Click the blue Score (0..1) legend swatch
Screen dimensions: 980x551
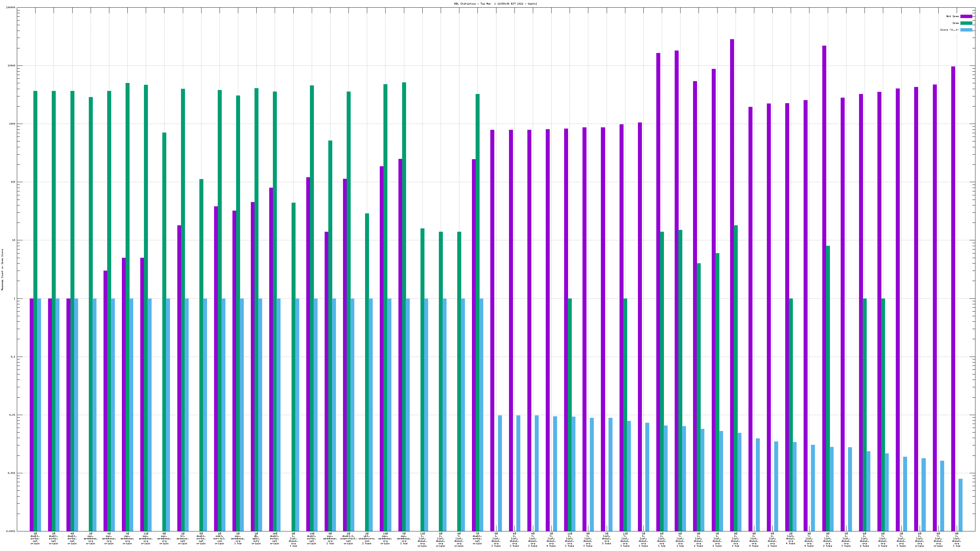pos(966,30)
